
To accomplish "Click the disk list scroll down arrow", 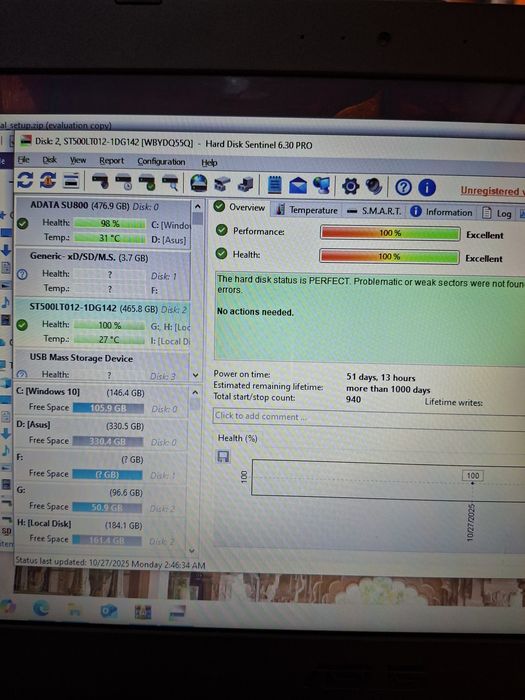I will tap(196, 375).
